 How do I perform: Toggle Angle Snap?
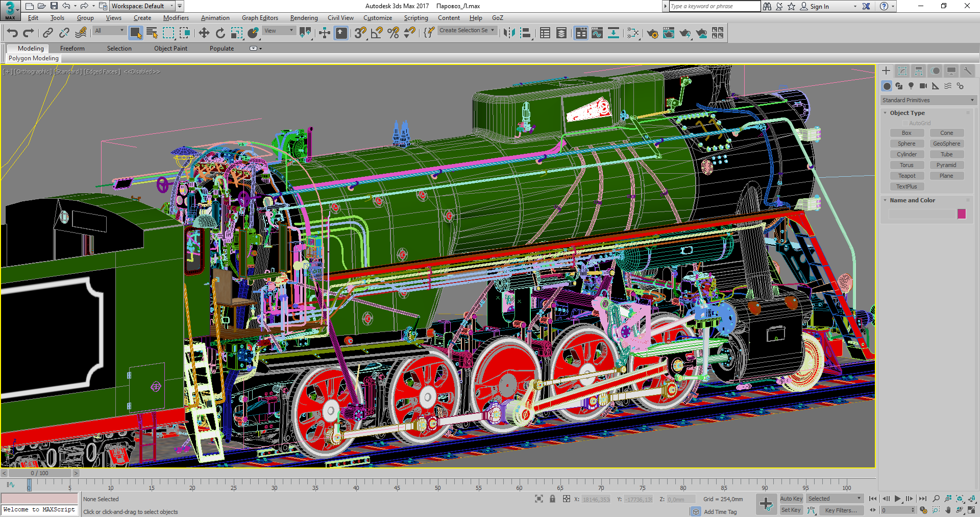[x=377, y=33]
